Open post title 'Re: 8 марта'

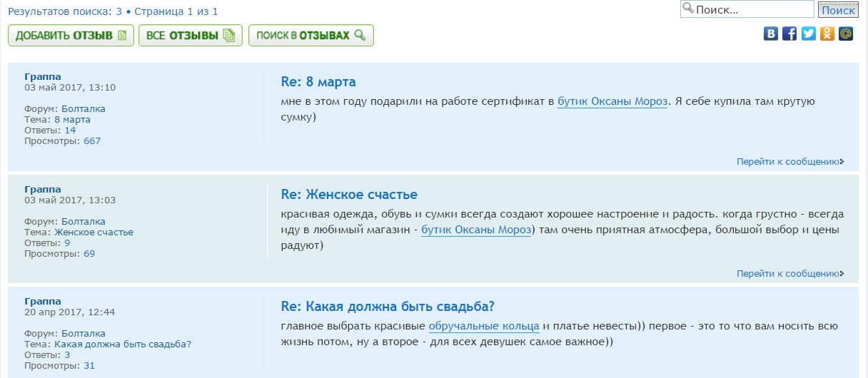pos(318,82)
